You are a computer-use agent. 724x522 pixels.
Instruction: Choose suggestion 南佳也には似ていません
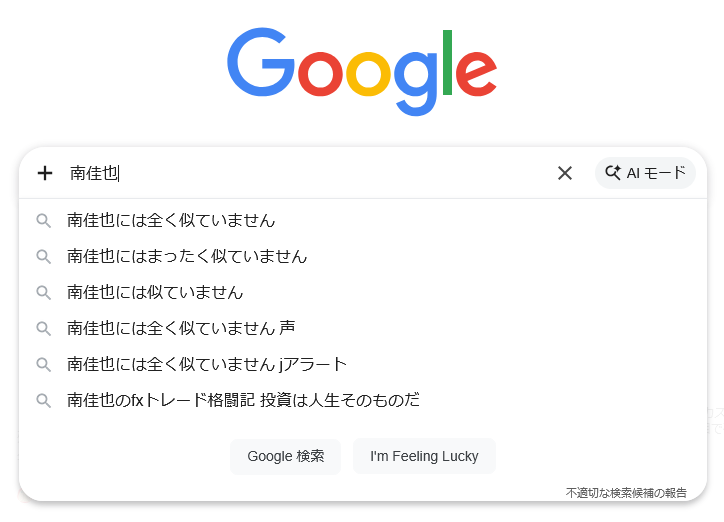click(x=155, y=293)
